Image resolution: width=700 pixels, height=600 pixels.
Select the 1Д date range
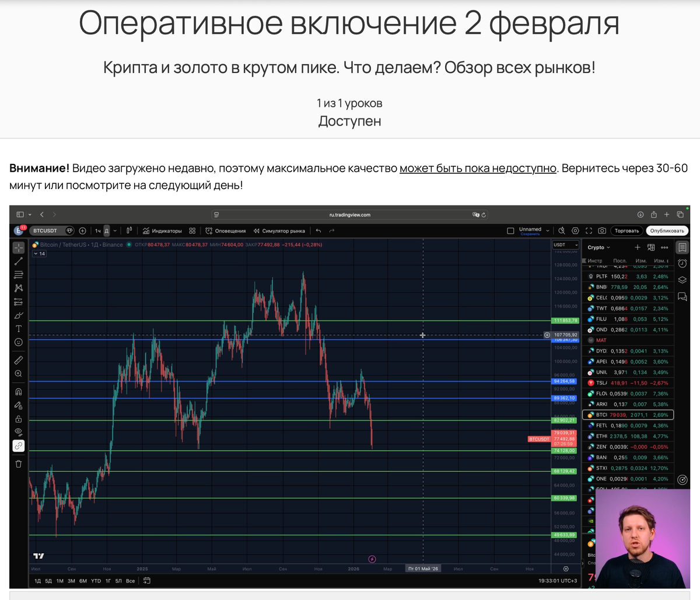coord(38,581)
